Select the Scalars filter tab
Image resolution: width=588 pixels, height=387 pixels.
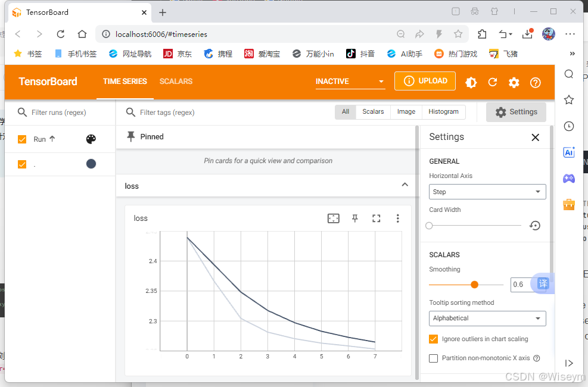373,112
